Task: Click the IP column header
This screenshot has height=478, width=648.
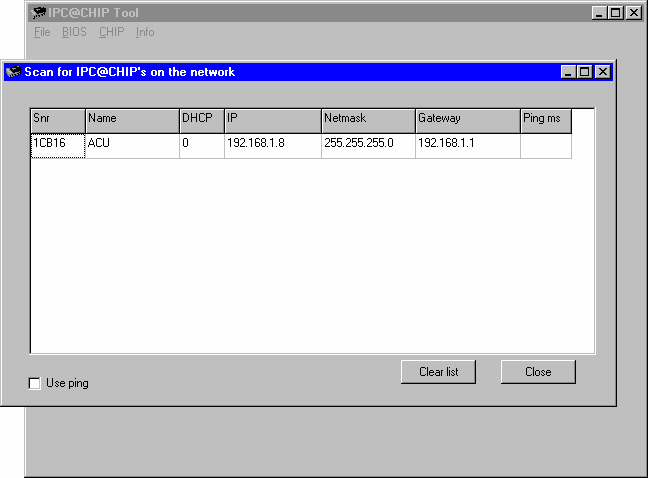Action: (x=272, y=119)
